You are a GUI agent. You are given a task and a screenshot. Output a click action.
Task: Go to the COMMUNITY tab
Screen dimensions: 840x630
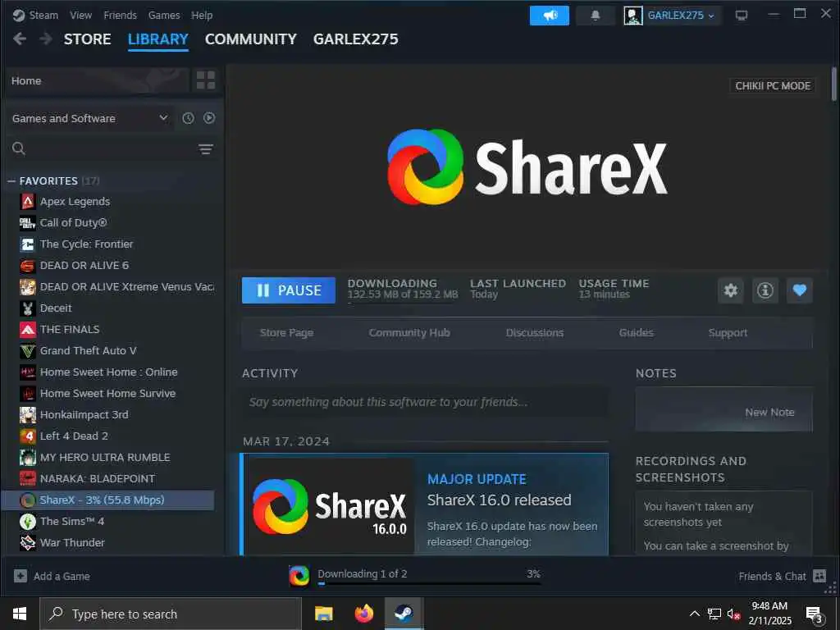251,39
